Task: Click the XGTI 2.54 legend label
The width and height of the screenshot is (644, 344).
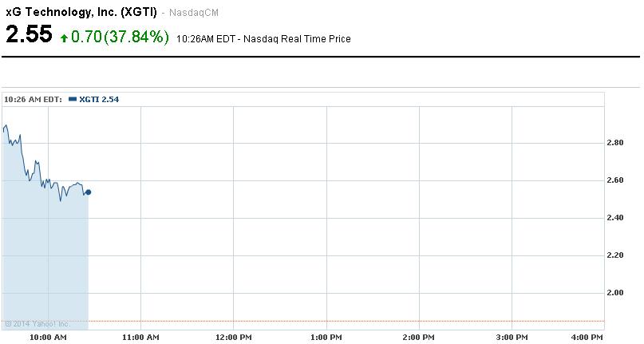Action: 99,99
